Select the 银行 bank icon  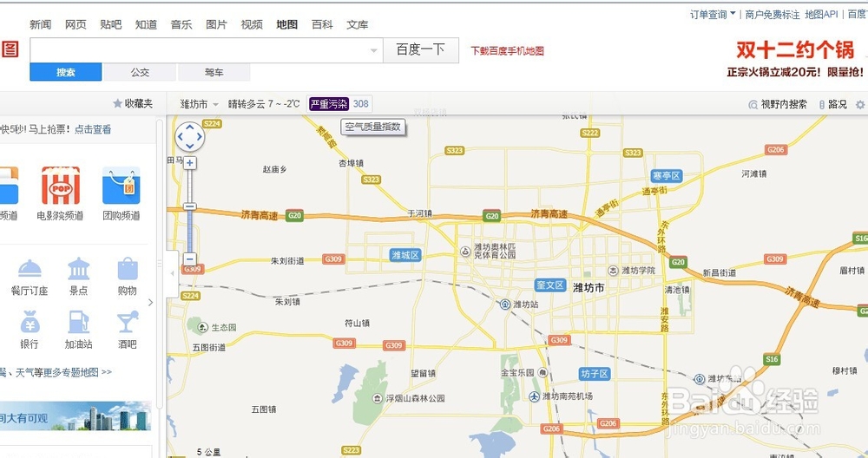pos(30,322)
